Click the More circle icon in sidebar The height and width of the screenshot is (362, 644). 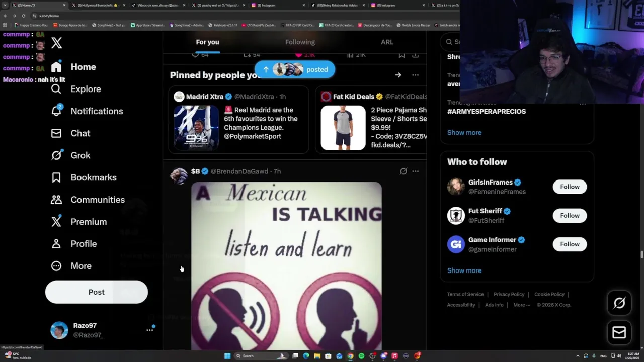click(x=56, y=266)
